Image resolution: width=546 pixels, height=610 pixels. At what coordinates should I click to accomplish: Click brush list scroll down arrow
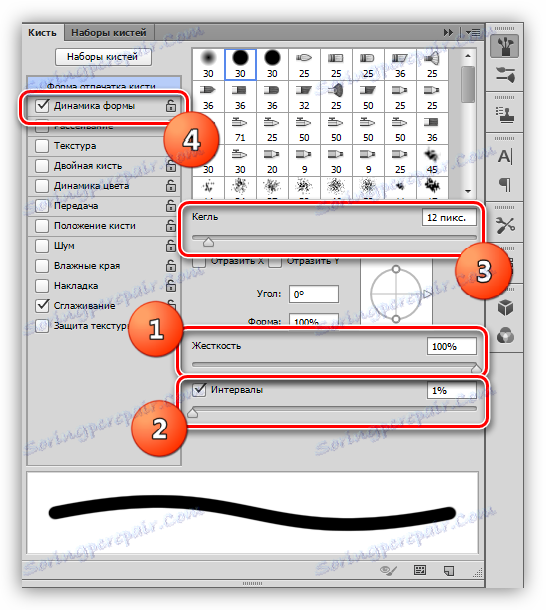click(x=468, y=191)
